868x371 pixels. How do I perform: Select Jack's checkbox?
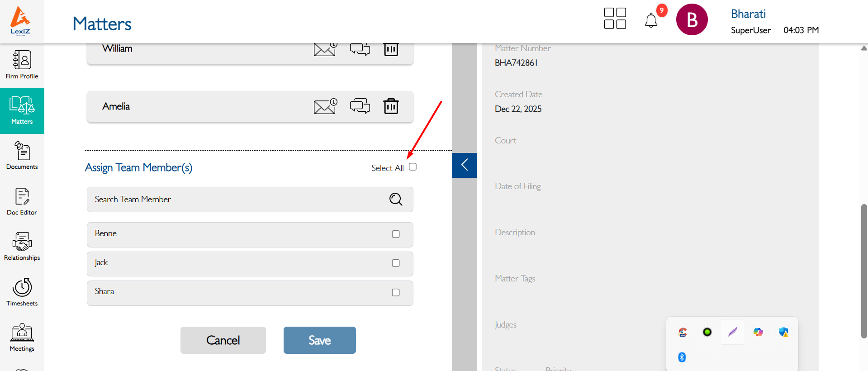(x=396, y=263)
